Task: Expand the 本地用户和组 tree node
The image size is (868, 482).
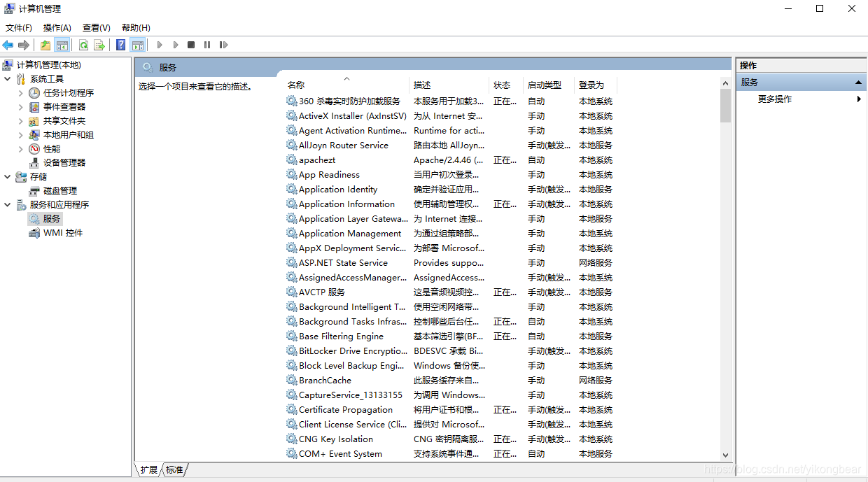Action: (20, 135)
